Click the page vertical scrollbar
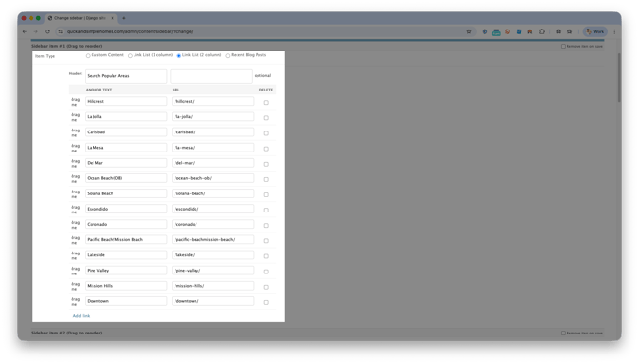Image resolution: width=639 pixels, height=364 pixels. 619,77
